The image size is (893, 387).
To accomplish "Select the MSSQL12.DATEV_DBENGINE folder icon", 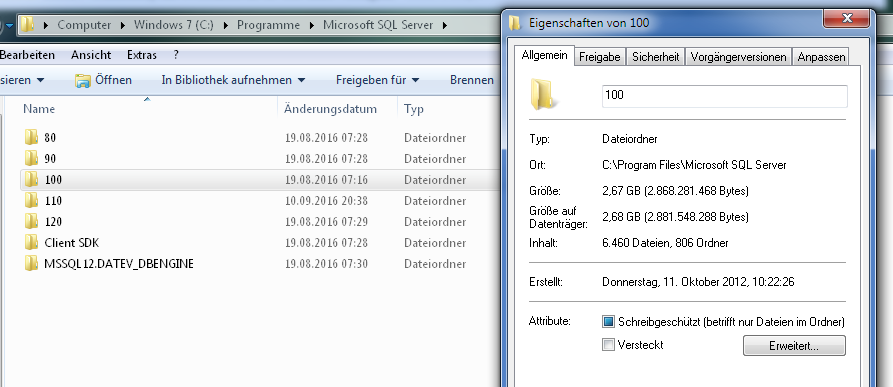I will pos(31,264).
